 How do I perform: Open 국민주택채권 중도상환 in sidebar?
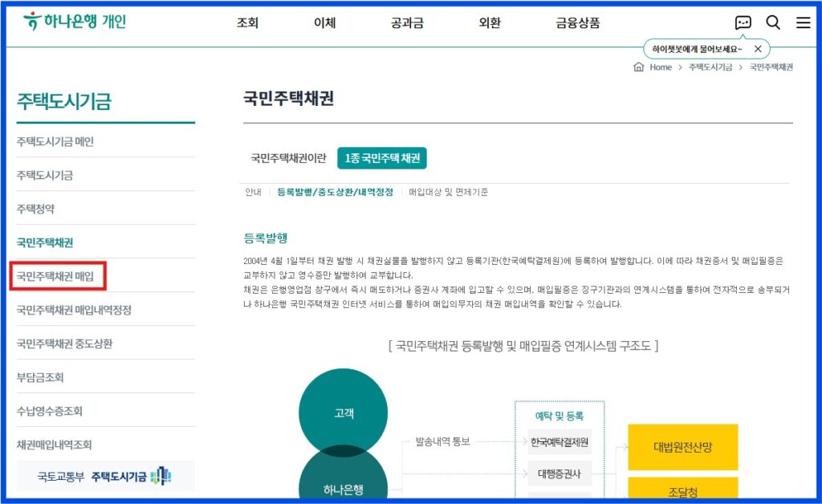64,343
